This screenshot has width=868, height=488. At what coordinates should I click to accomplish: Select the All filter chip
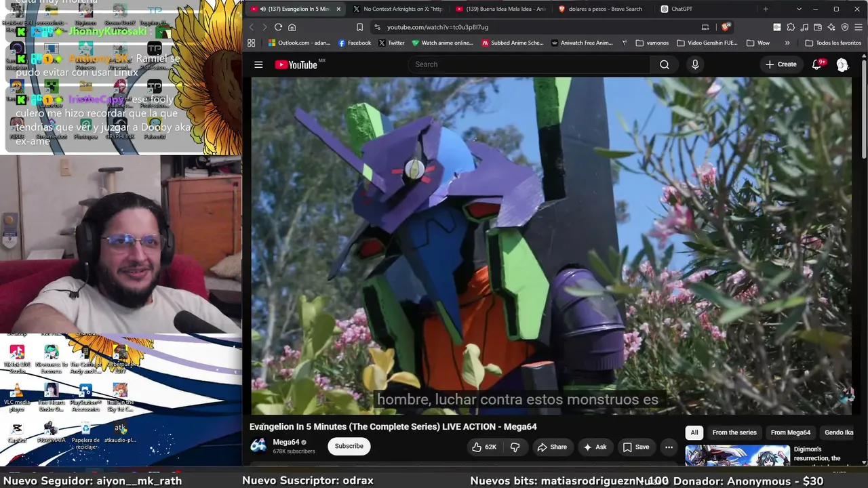694,432
